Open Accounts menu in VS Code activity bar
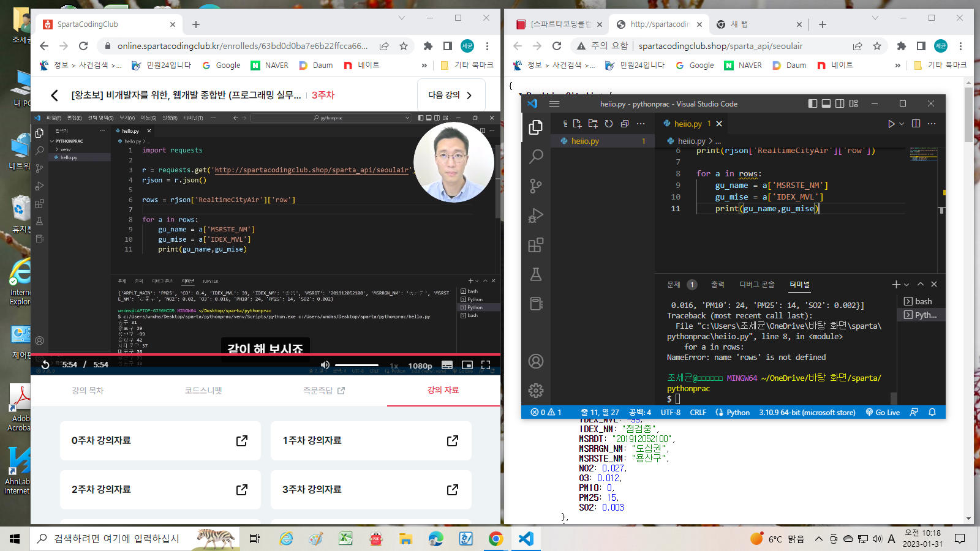This screenshot has width=980, height=551. (x=536, y=361)
